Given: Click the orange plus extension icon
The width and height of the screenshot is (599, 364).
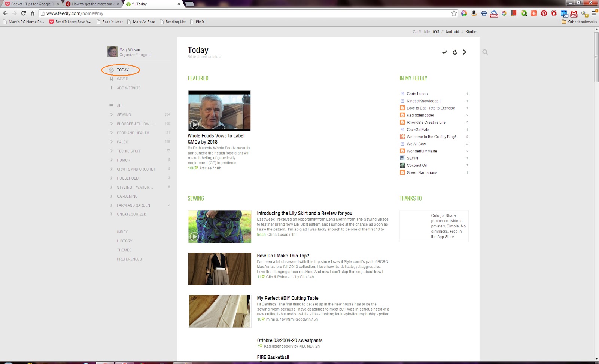Looking at the screenshot, I should tap(534, 13).
